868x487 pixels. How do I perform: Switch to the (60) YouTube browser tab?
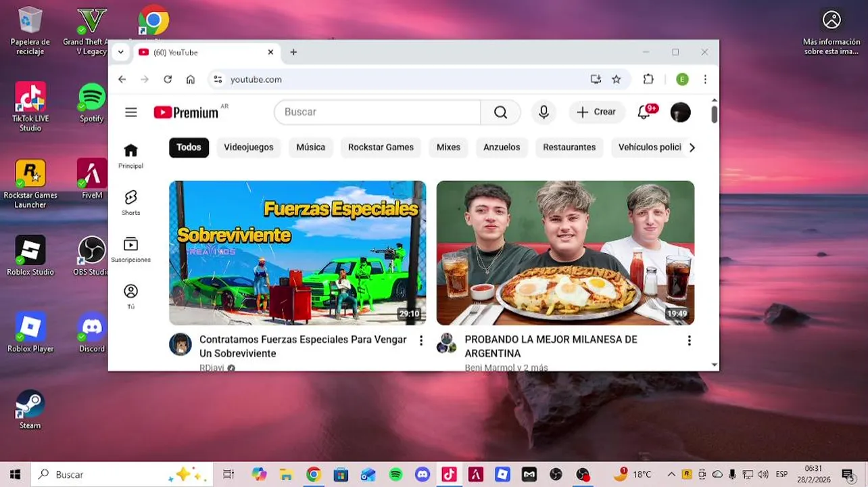[x=206, y=52]
